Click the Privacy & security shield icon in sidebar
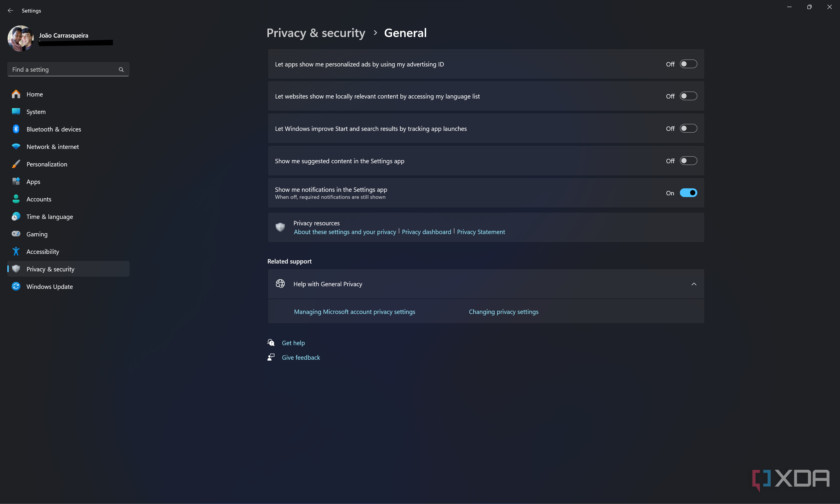This screenshot has height=504, width=840. click(16, 269)
